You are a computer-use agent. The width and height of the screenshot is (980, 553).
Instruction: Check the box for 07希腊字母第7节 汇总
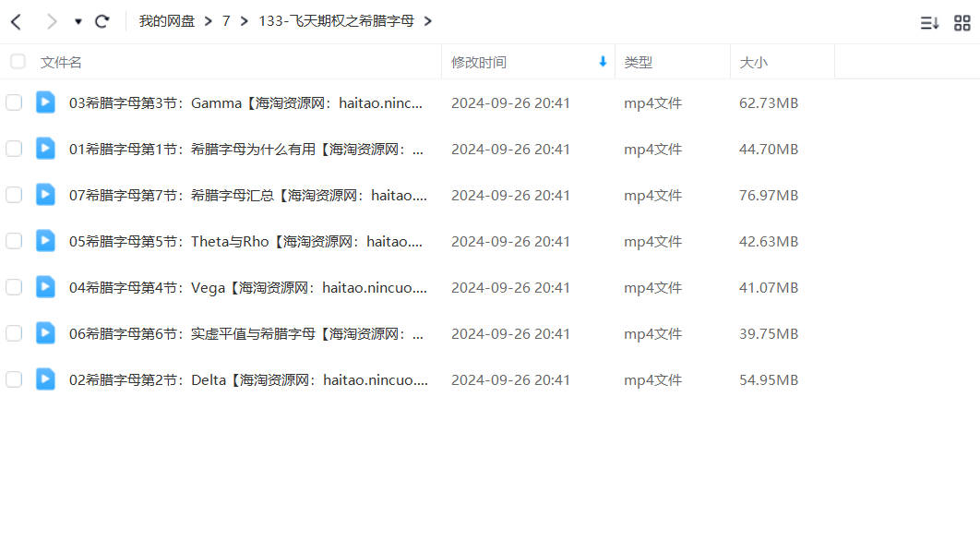[x=14, y=195]
